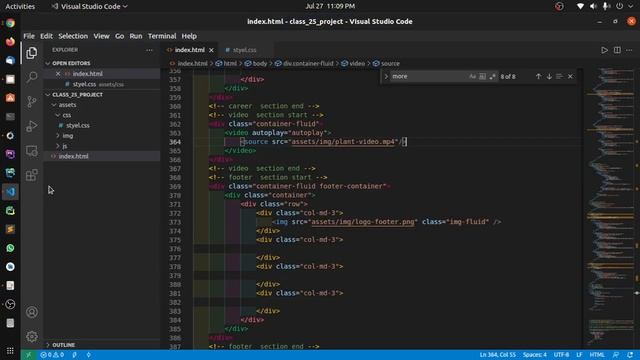This screenshot has height=360, width=640.
Task: Open the Run and Debug view
Action: (32, 126)
